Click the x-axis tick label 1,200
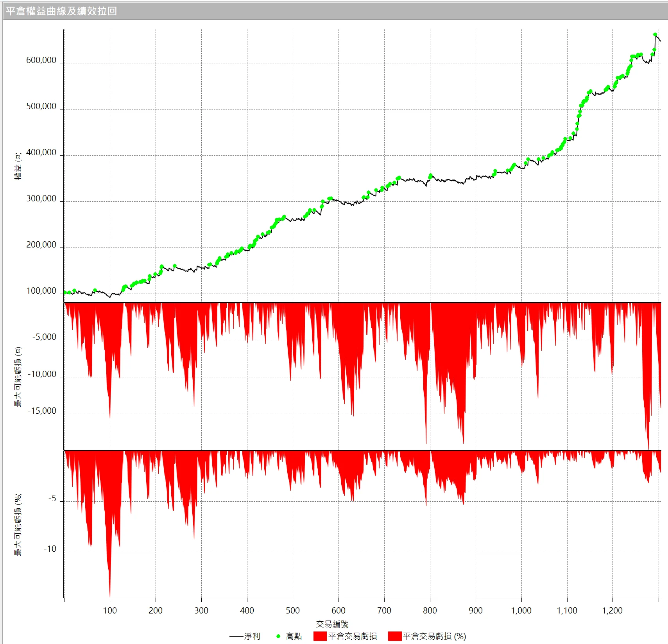Viewport: 668px width, 644px height. coord(612,610)
